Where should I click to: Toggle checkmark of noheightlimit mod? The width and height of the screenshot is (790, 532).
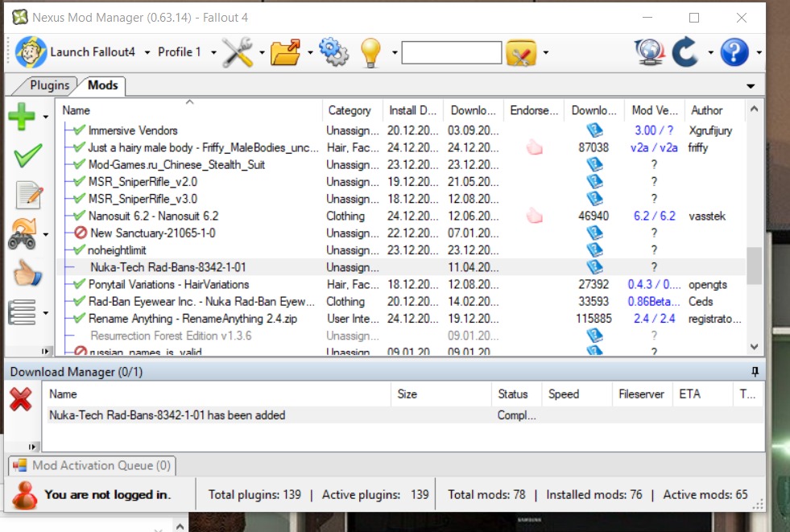(79, 250)
